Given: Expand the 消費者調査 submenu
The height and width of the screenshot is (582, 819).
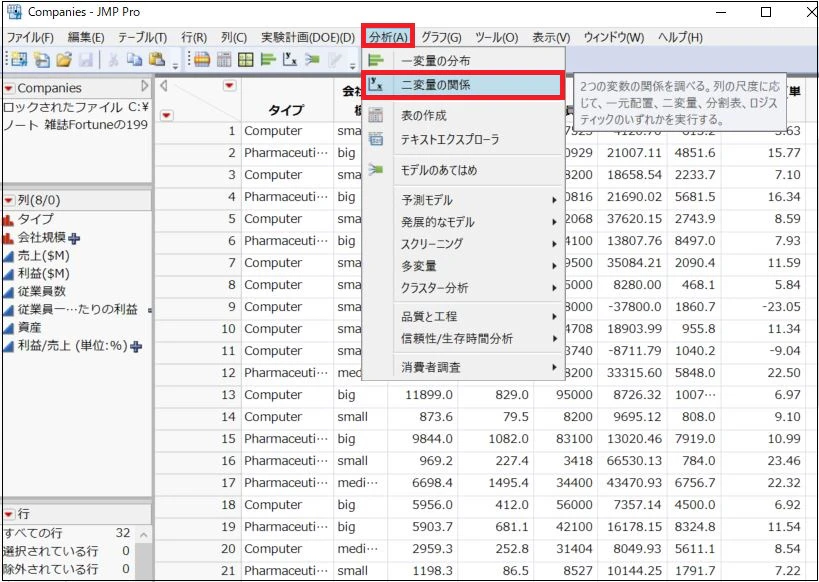Looking at the screenshot, I should click(554, 367).
